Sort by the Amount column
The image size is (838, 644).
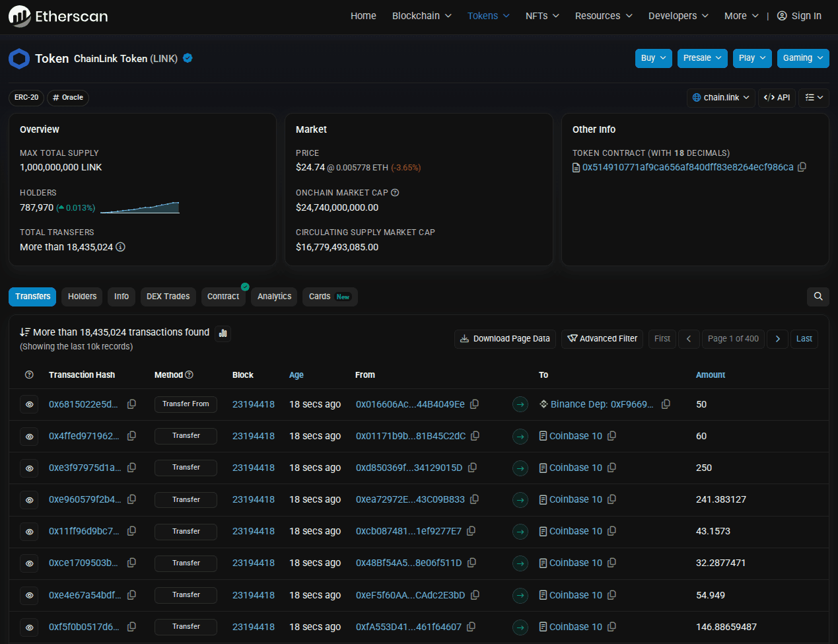711,375
